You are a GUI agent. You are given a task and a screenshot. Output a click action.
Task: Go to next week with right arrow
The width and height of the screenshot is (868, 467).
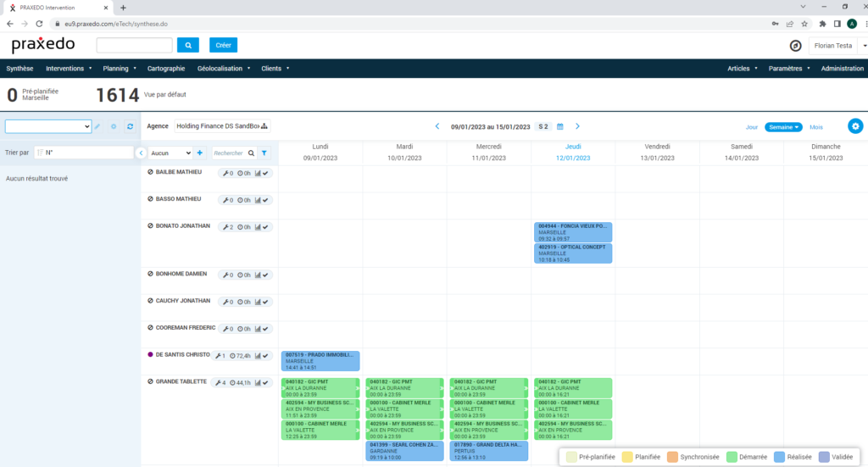coord(577,126)
